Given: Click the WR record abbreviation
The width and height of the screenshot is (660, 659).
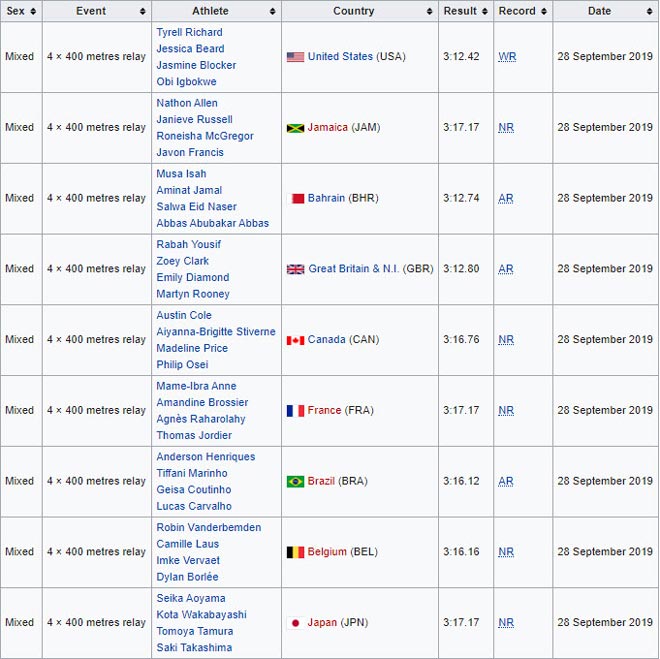Looking at the screenshot, I should click(x=507, y=57).
